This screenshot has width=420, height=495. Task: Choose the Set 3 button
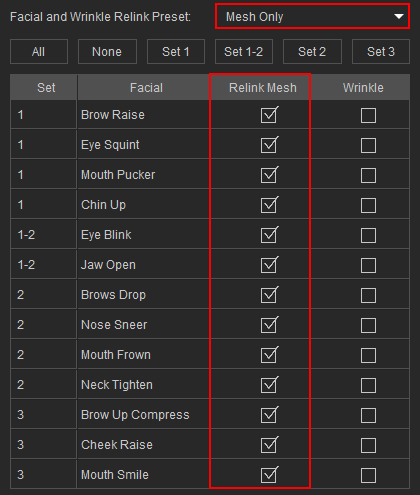(381, 52)
